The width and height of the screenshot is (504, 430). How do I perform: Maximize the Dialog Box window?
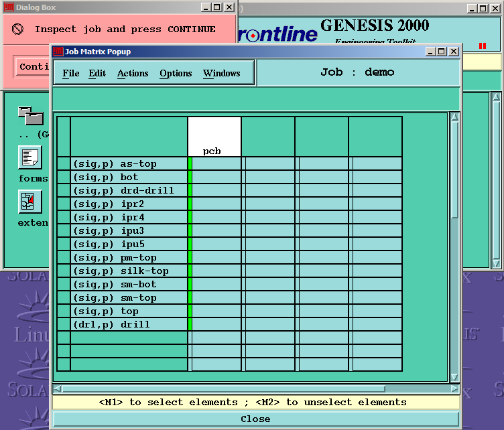217,7
